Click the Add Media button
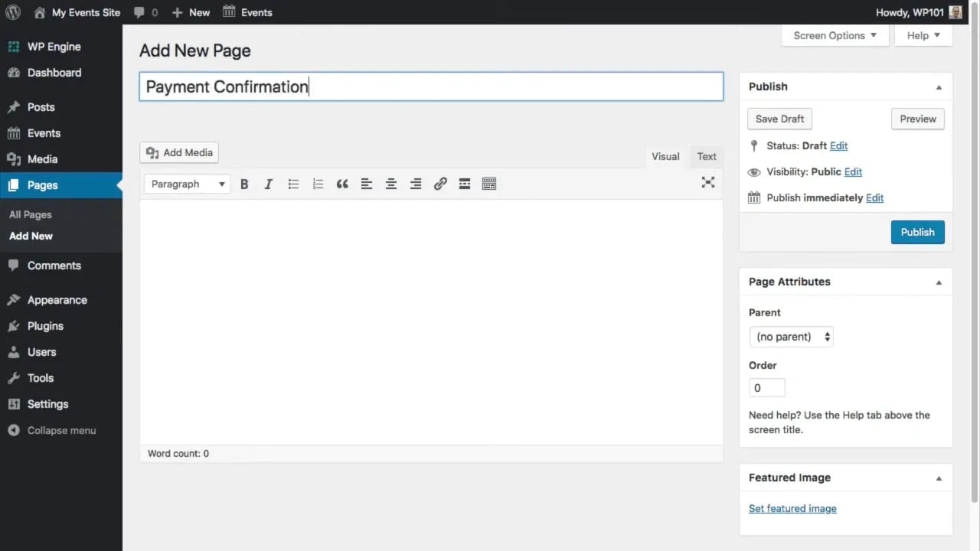The image size is (980, 551). coord(179,152)
